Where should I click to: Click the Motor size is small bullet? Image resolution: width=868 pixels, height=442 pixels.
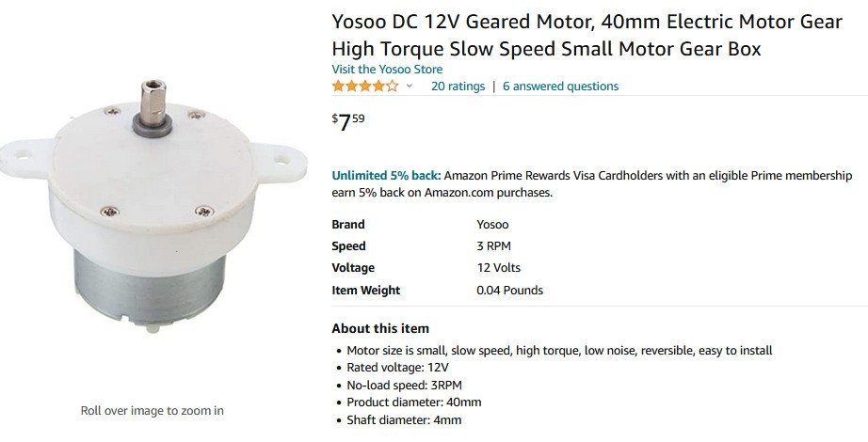coord(559,351)
